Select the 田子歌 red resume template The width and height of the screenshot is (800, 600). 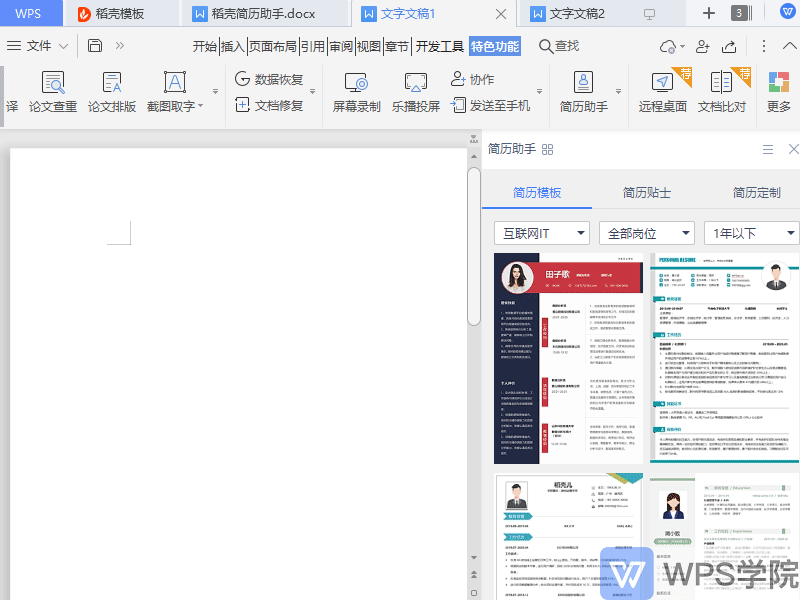point(568,358)
